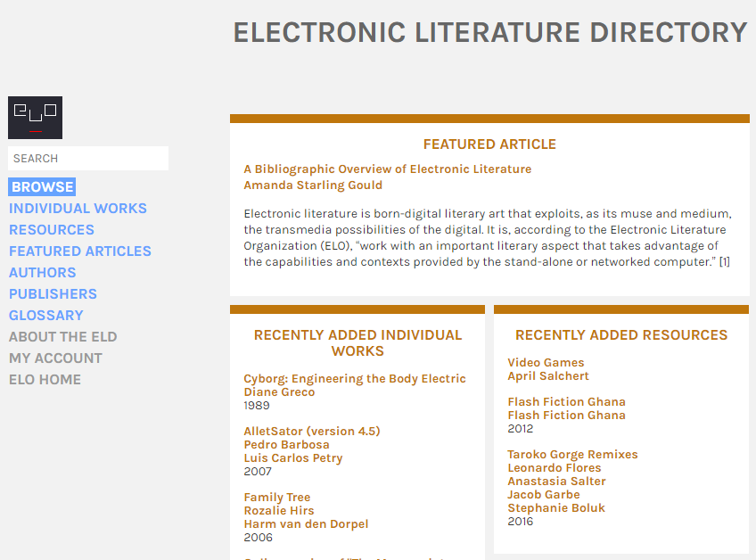This screenshot has width=756, height=560.
Task: Open Cyborg: Engineering the Body Electric
Action: [355, 379]
